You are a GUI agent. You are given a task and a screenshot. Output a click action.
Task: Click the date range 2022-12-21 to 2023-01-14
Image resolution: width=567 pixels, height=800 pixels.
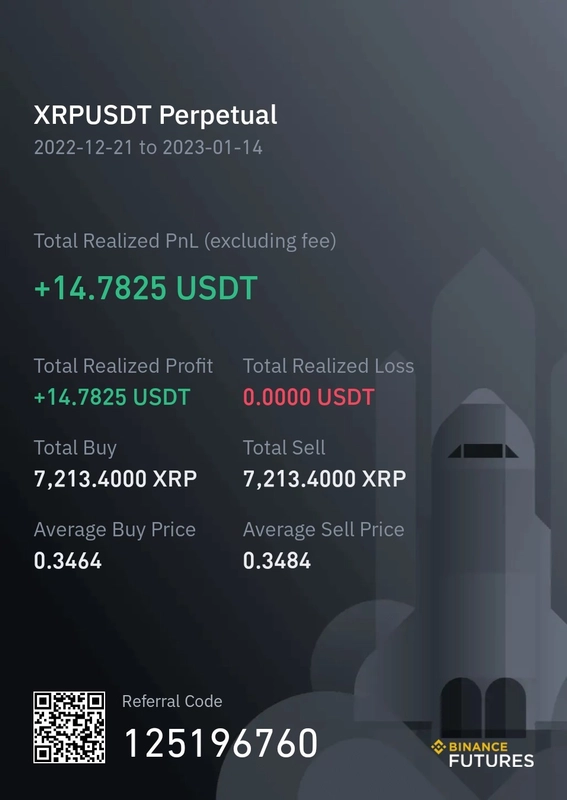coord(148,148)
